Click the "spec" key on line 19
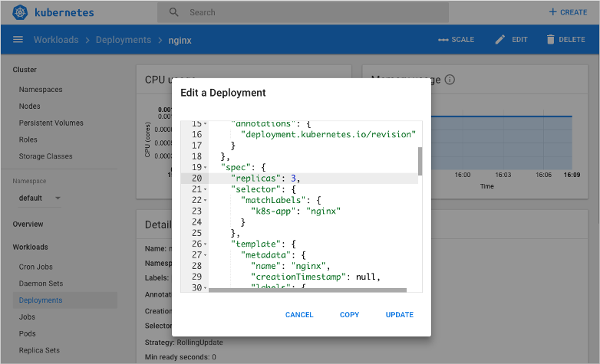Viewport: 600px width, 364px height. point(236,168)
